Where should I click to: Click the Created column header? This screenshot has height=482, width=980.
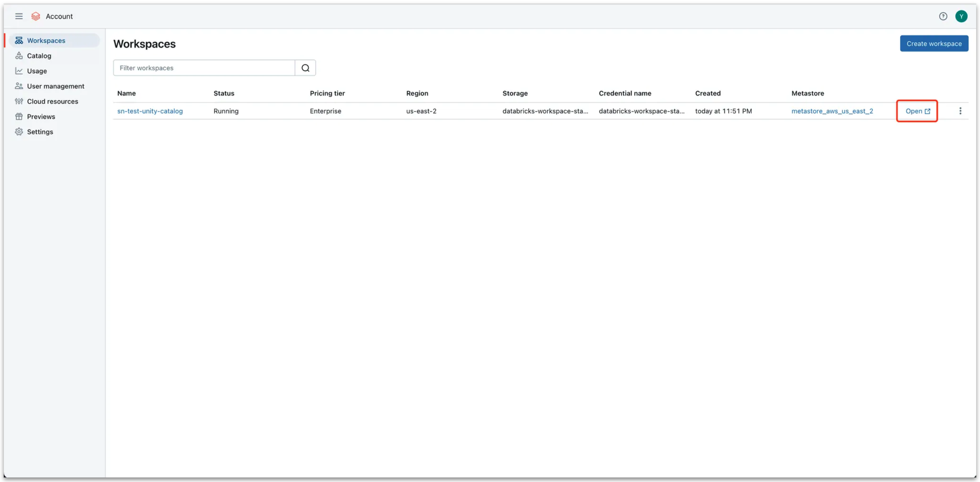(x=707, y=93)
